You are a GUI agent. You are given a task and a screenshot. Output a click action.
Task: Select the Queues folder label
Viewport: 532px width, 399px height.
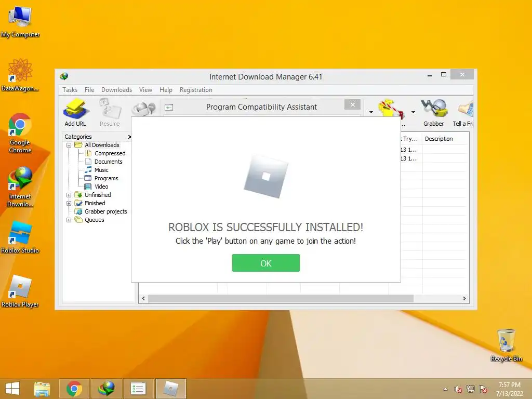tap(95, 220)
